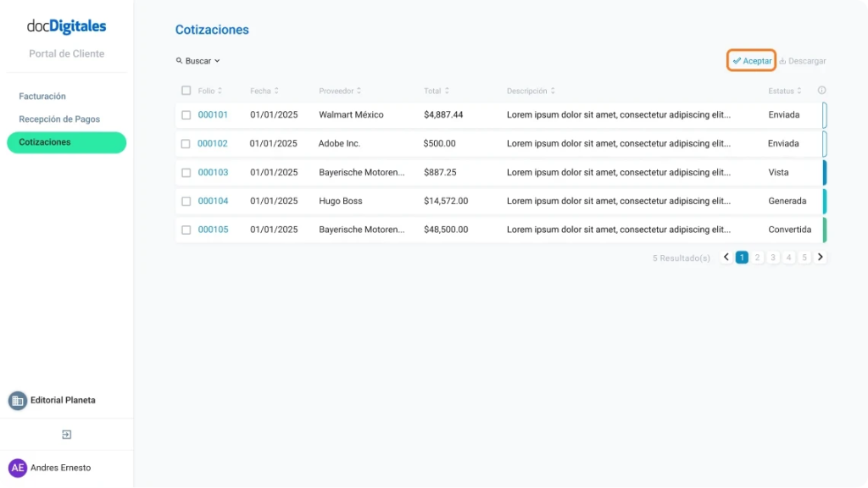
Task: Click the download icon beside Descargar
Action: [781, 61]
